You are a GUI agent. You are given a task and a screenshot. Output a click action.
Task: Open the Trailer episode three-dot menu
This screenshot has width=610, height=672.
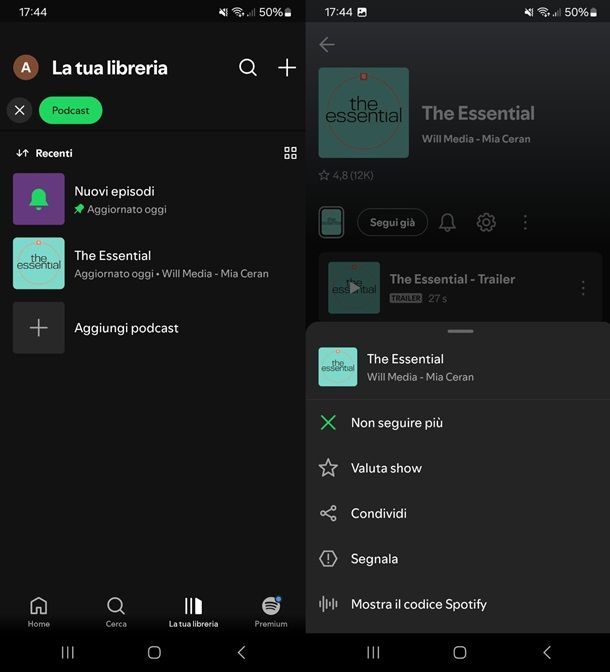point(583,288)
